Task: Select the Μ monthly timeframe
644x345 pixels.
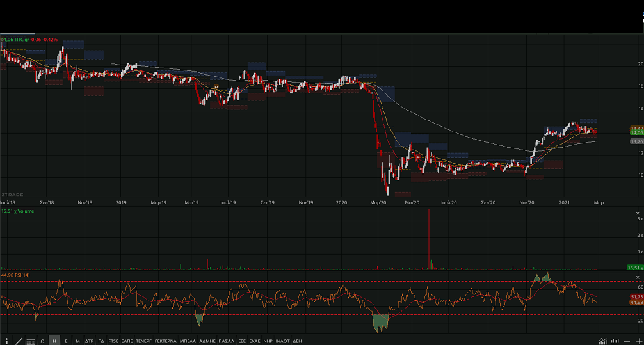Action: pyautogui.click(x=77, y=341)
